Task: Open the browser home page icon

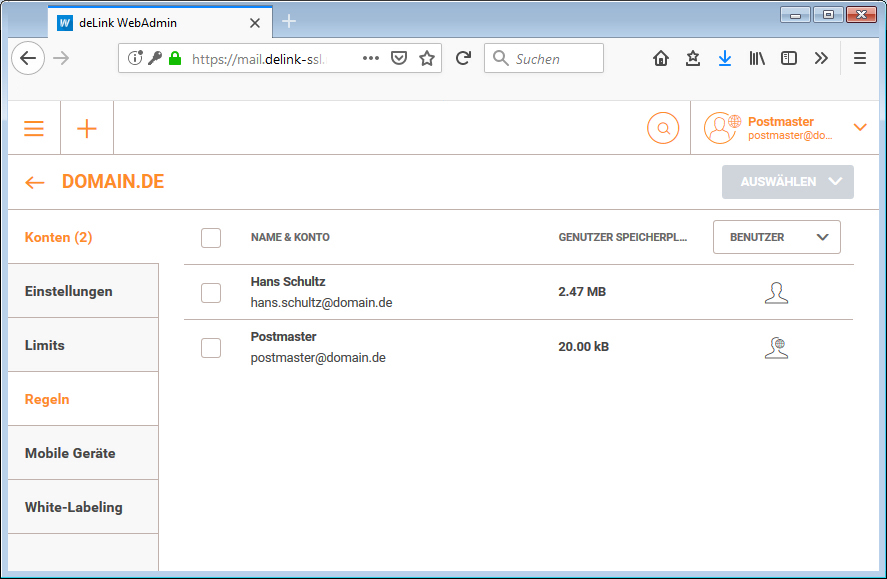Action: point(660,58)
